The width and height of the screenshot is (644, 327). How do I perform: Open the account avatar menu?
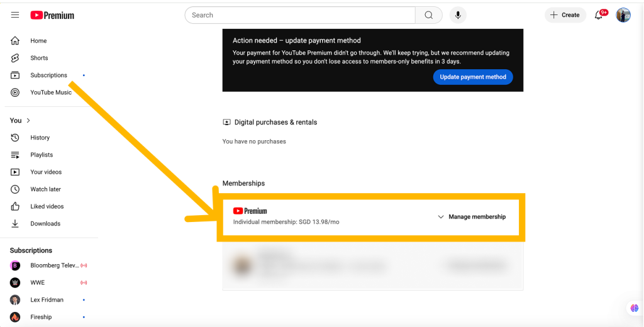click(x=623, y=15)
